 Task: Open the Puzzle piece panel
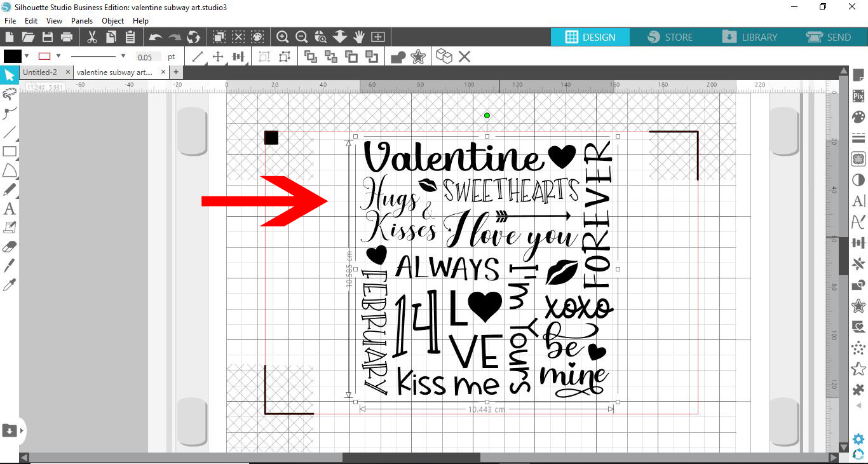pos(858,390)
